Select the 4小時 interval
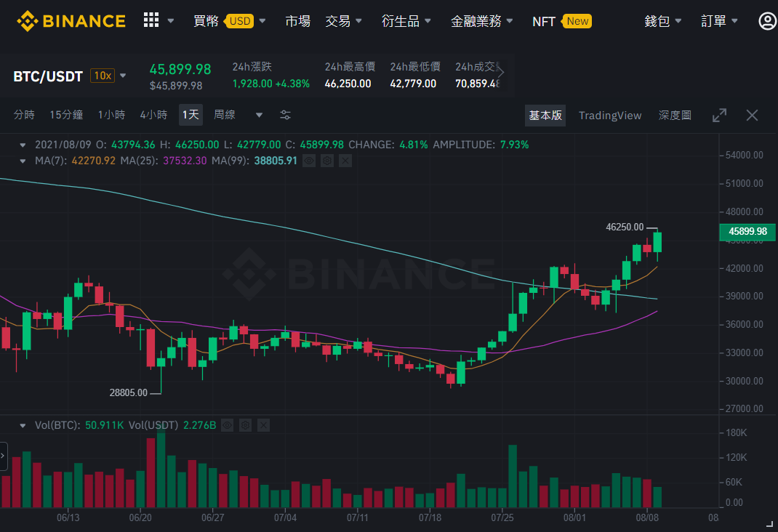Image resolution: width=778 pixels, height=532 pixels. click(x=153, y=115)
